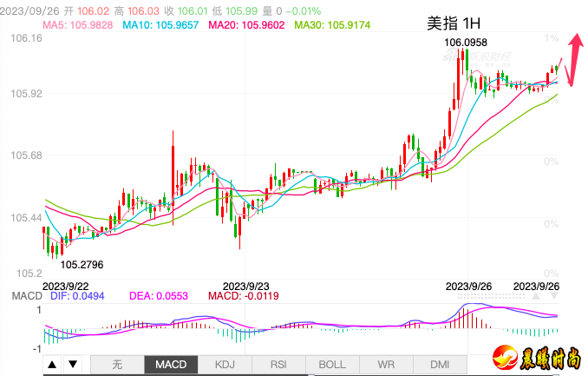Click the gray down arrow above MACD panel
The width and height of the screenshot is (588, 376).
point(554,296)
